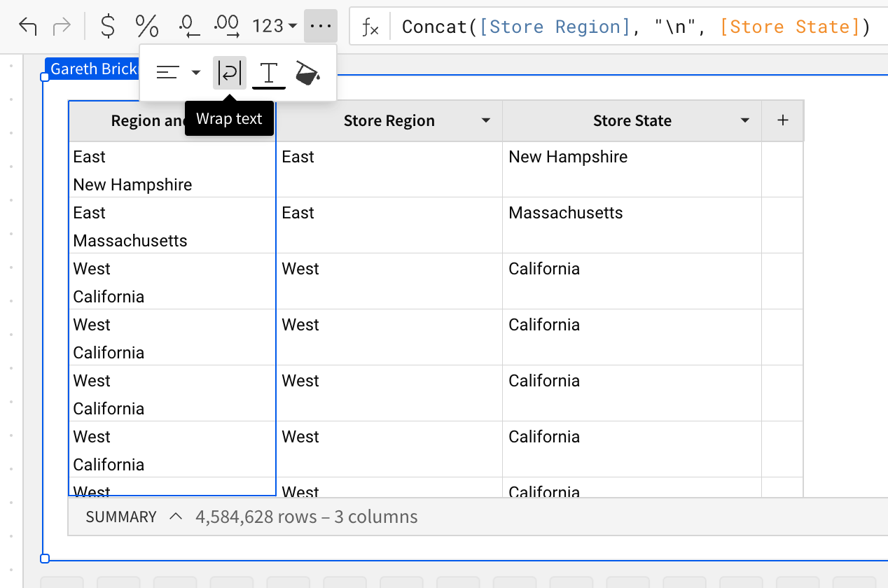
Task: Click the Gareth Brick element label
Action: pos(94,69)
